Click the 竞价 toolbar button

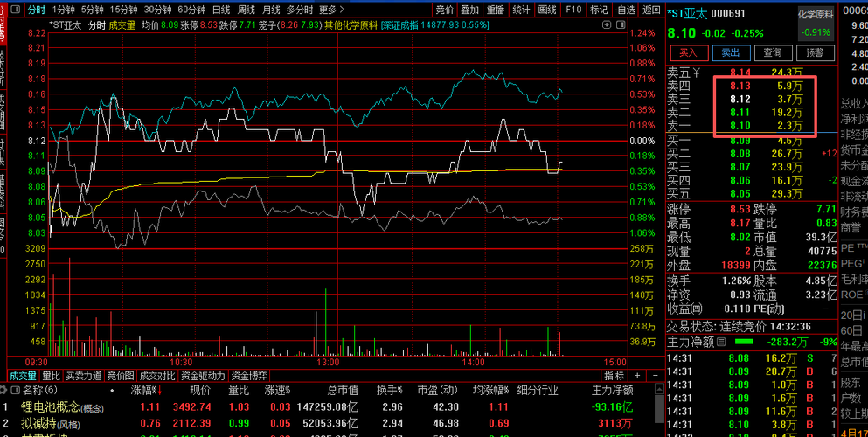point(445,10)
